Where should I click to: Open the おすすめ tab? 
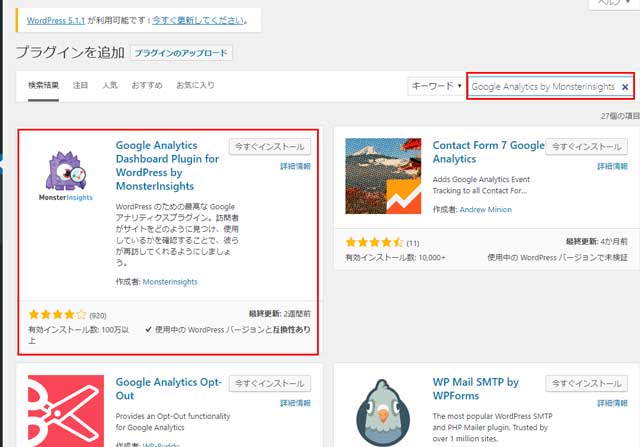pos(147,85)
